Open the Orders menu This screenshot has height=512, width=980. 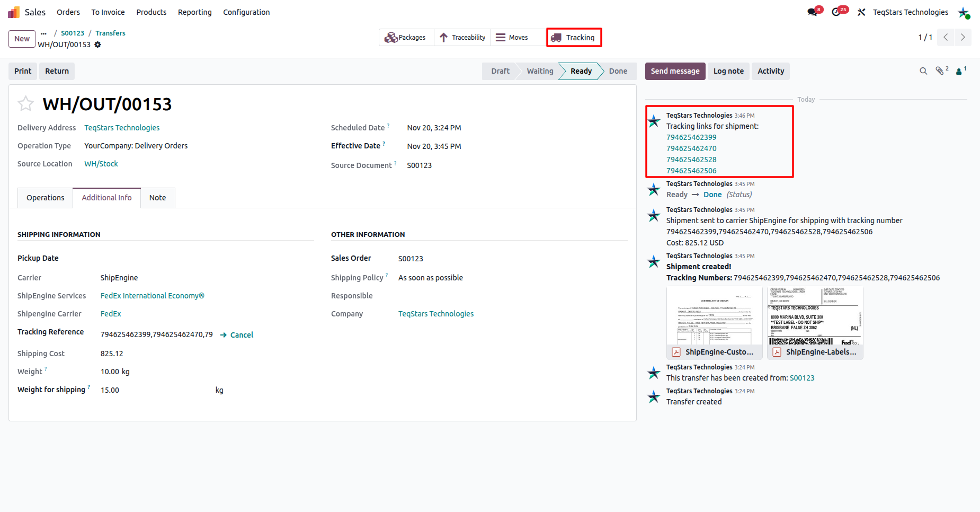click(x=68, y=12)
